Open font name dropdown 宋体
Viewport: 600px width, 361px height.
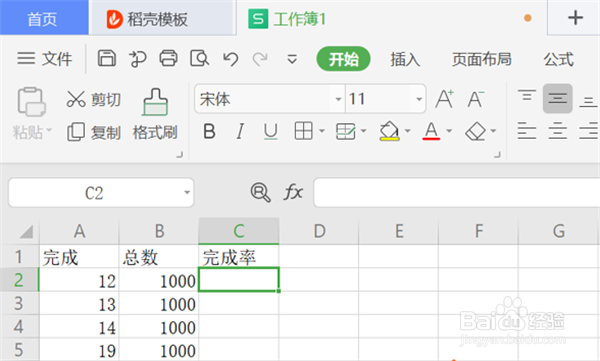click(x=338, y=99)
